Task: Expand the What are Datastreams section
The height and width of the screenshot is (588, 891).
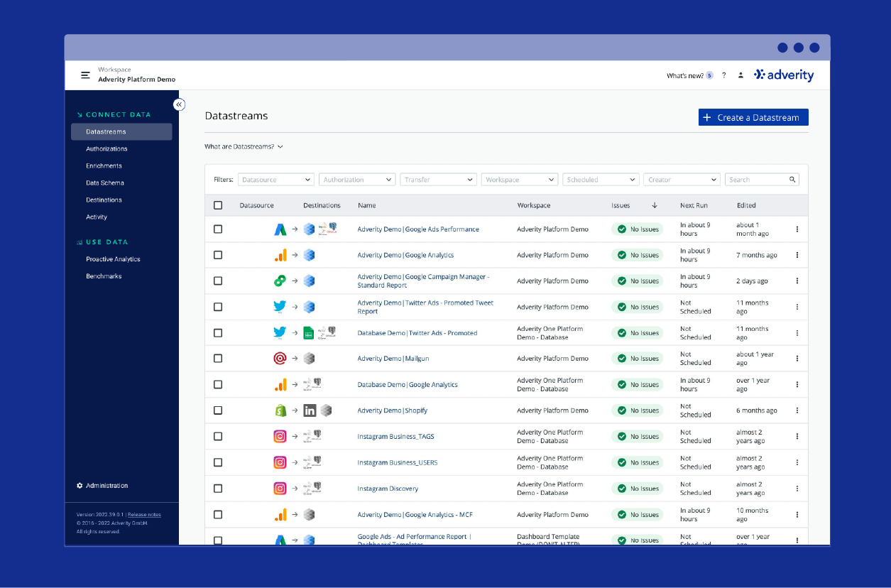Action: 241,146
